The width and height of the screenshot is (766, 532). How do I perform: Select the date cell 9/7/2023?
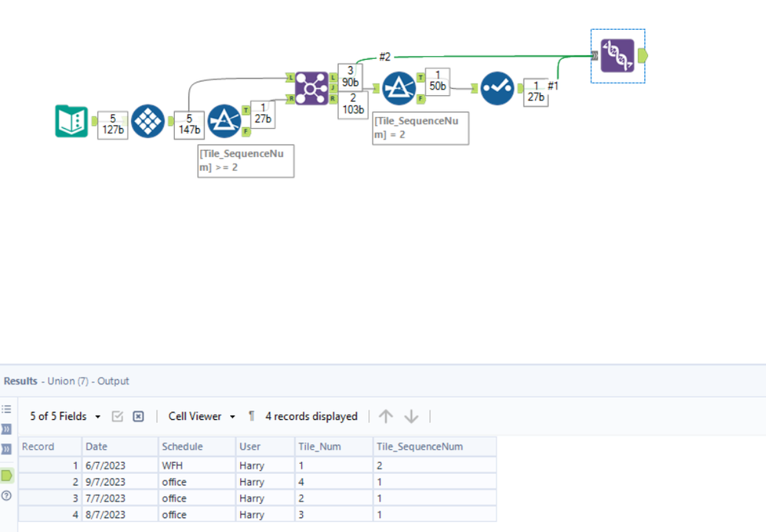pyautogui.click(x=120, y=481)
